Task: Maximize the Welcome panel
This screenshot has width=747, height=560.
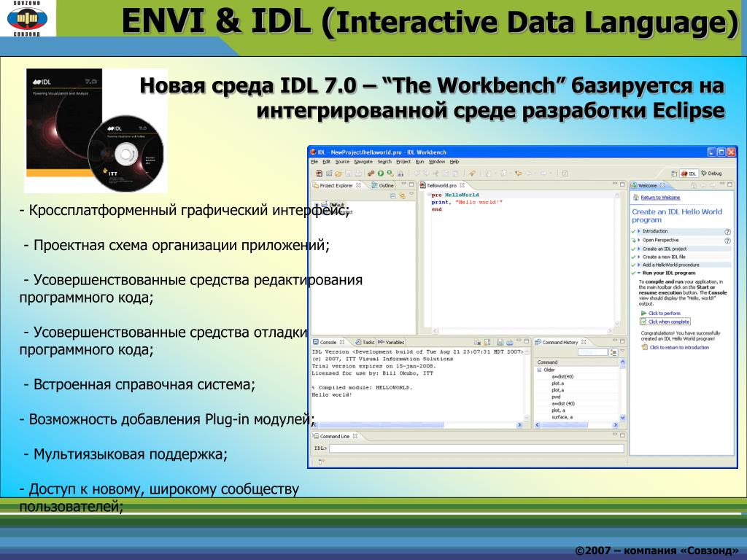Action: click(729, 184)
